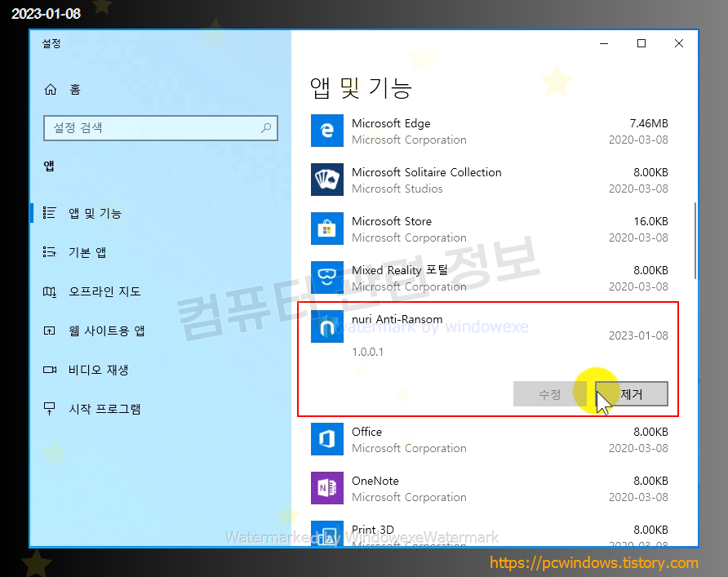The width and height of the screenshot is (728, 577).
Task: Click the apps list vertical scrollbar
Action: click(695, 241)
